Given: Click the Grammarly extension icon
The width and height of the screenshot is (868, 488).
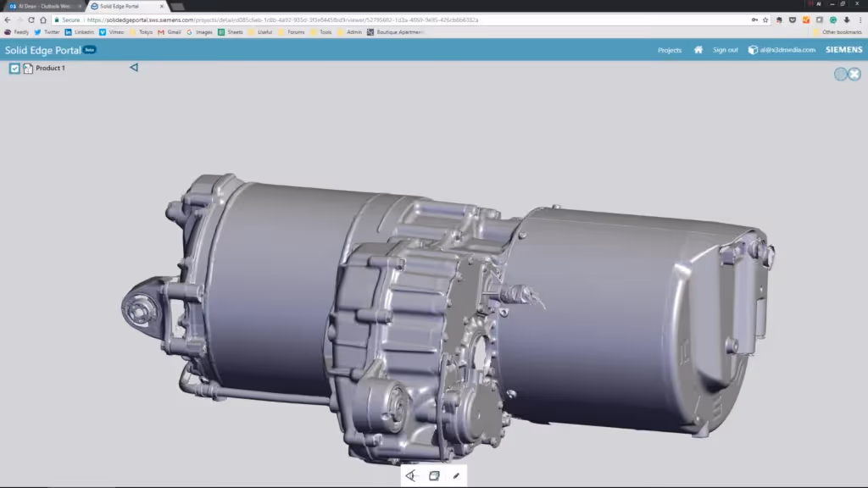Looking at the screenshot, I should pos(833,20).
